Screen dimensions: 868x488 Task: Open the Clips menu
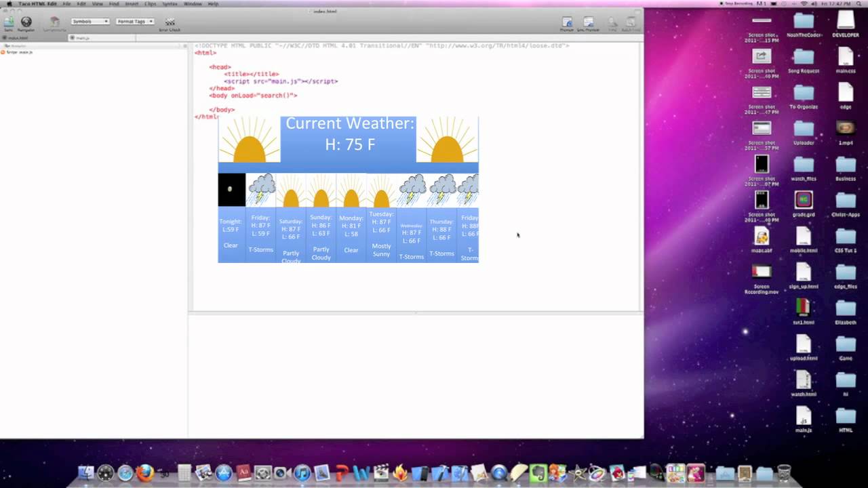point(151,3)
